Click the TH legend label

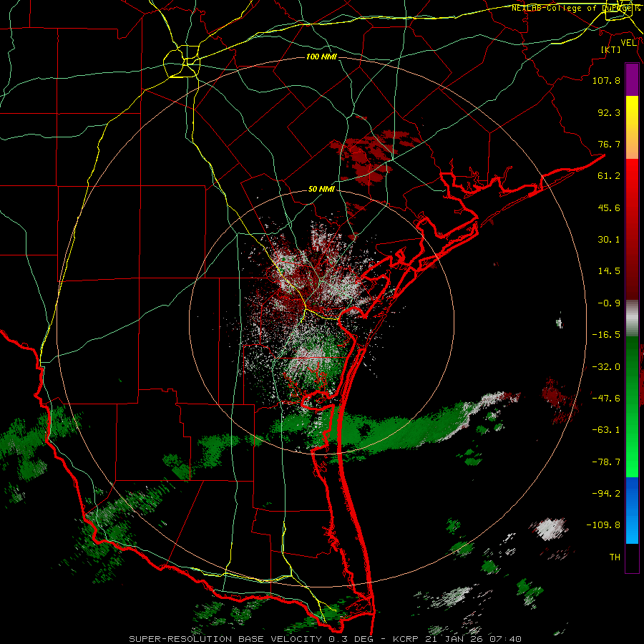615,557
